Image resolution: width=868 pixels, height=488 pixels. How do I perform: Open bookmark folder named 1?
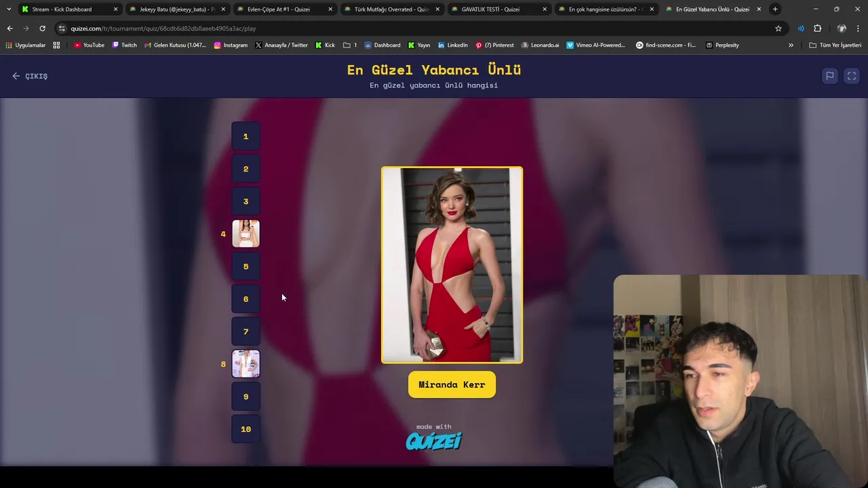point(350,45)
